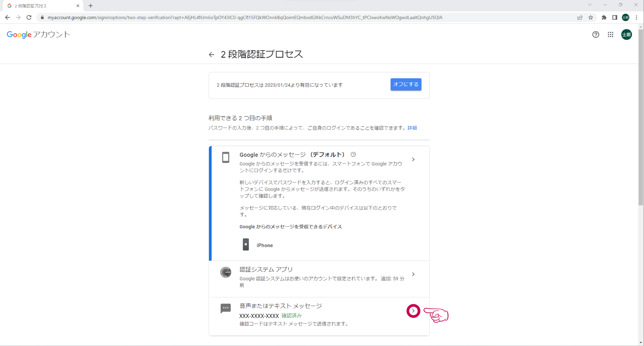
Task: Open 認証システム アプリ option
Action: 319,279
